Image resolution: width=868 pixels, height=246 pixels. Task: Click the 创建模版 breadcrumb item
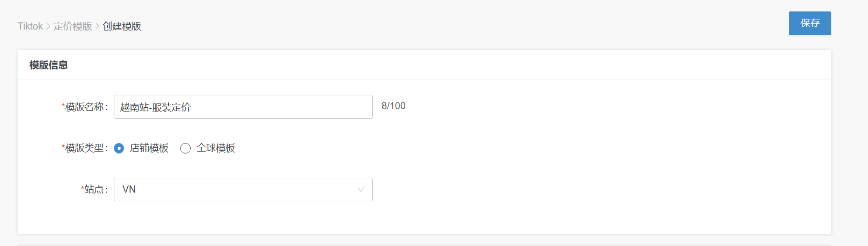point(122,26)
